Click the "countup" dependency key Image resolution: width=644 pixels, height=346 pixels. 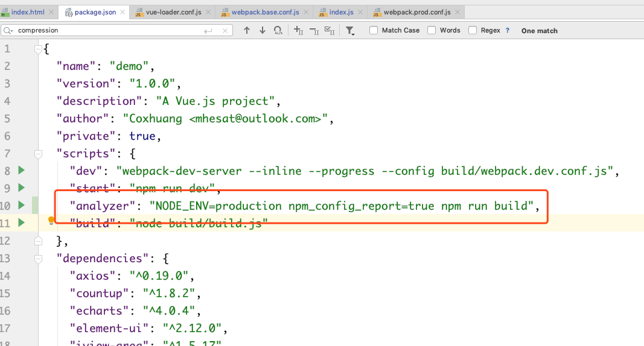(x=99, y=294)
